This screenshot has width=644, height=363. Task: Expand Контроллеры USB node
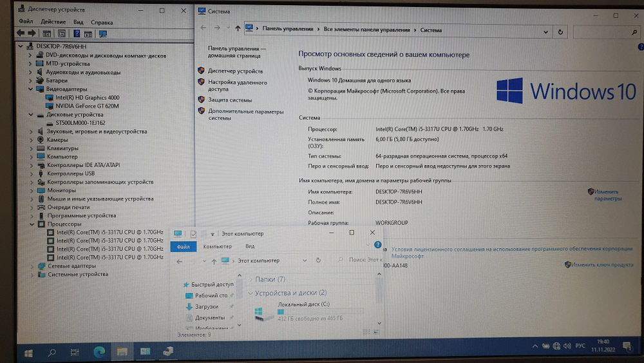(x=31, y=173)
